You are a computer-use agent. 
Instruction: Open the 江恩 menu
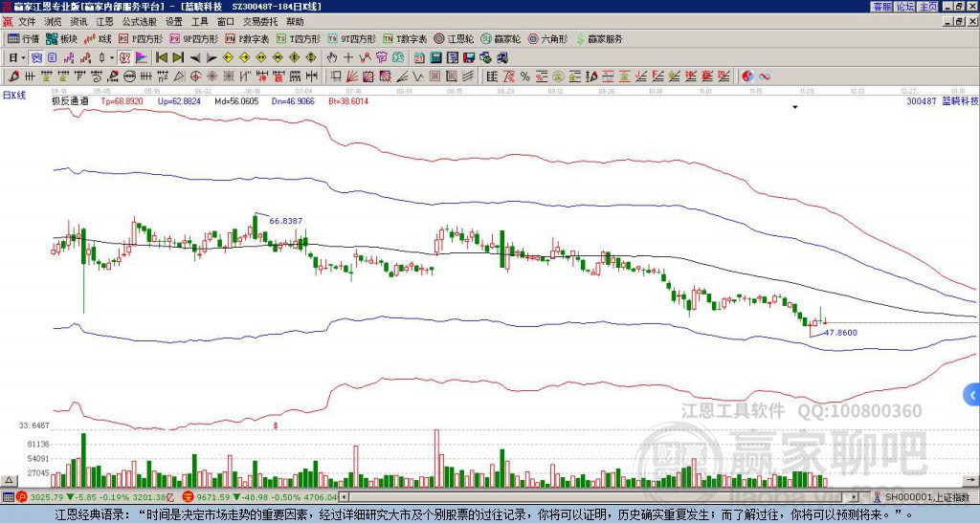click(x=105, y=22)
